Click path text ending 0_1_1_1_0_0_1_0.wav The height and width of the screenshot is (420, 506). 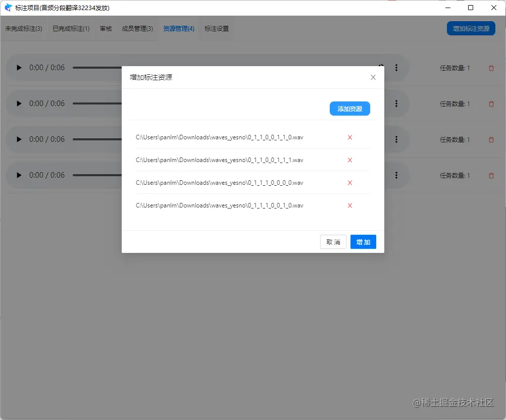(x=220, y=205)
